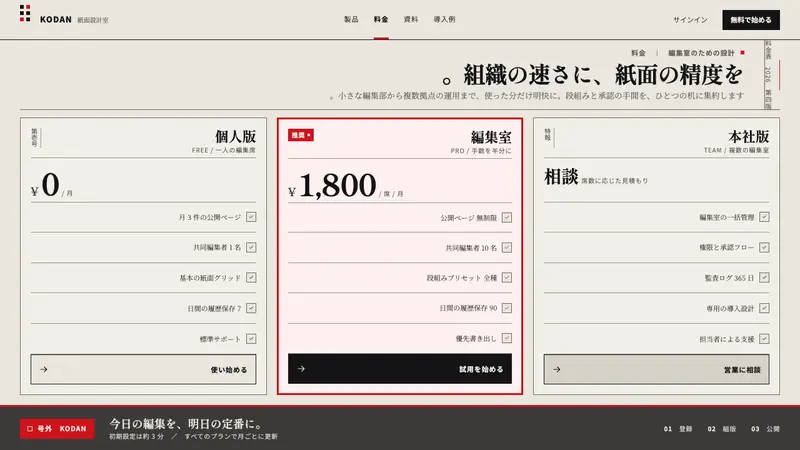Click the 編集室 plan title

click(x=491, y=137)
